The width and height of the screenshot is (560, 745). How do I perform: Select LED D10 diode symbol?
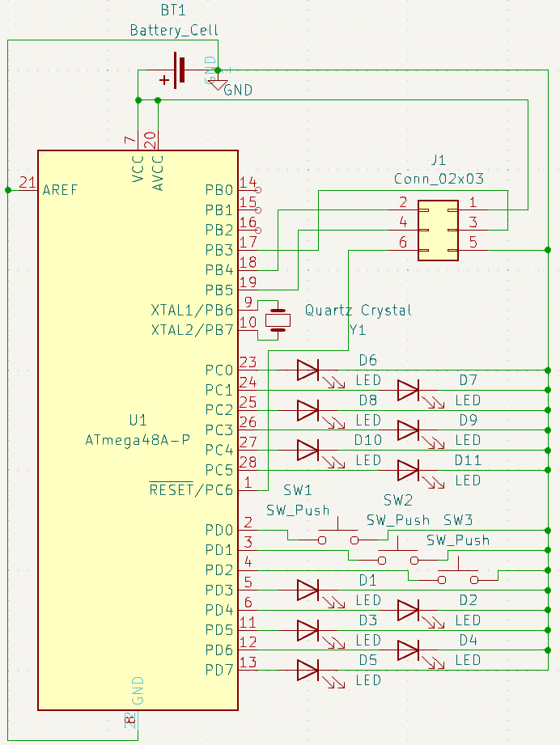pos(308,450)
